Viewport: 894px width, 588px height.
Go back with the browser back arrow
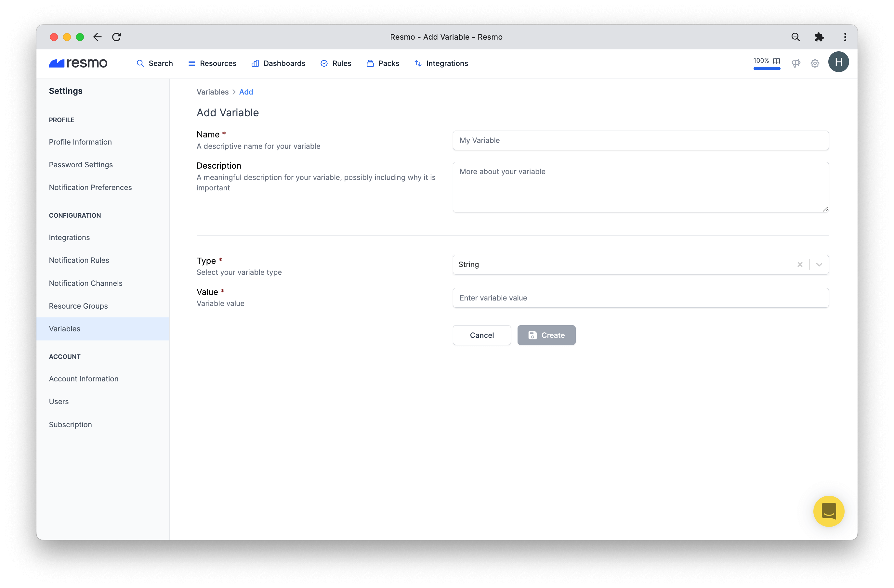pos(97,37)
